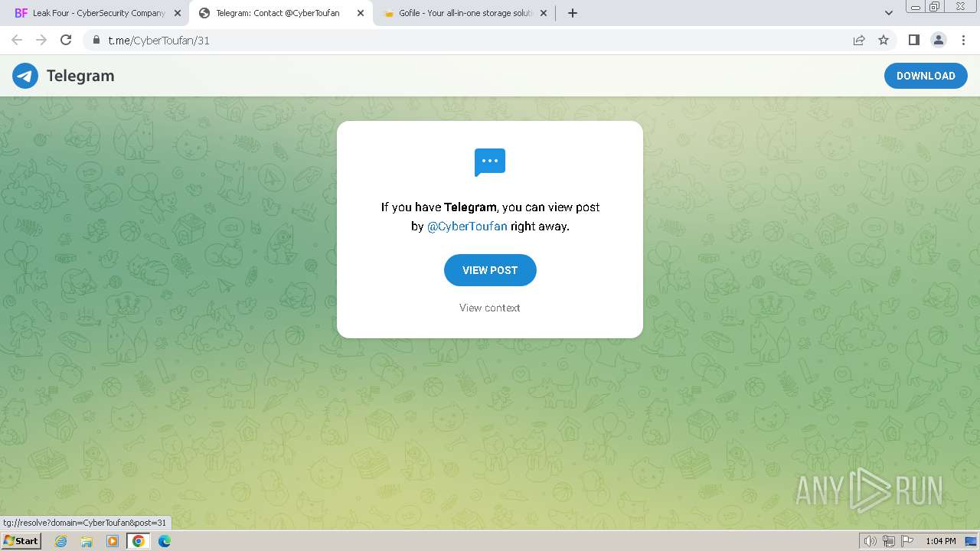The height and width of the screenshot is (551, 980).
Task: Click the Telegram wordmark in header
Action: coord(80,76)
